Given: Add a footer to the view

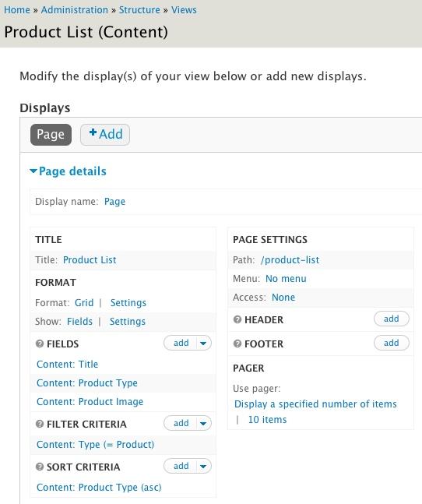Looking at the screenshot, I should (x=391, y=343).
